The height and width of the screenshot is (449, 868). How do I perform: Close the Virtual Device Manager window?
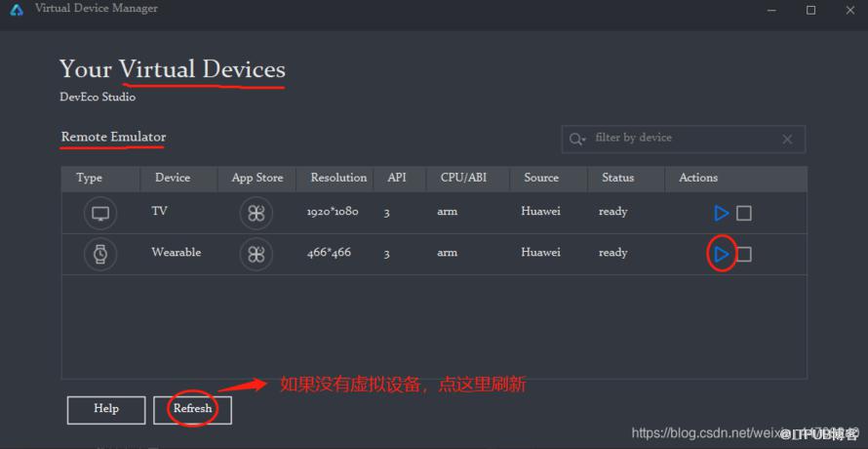(850, 10)
